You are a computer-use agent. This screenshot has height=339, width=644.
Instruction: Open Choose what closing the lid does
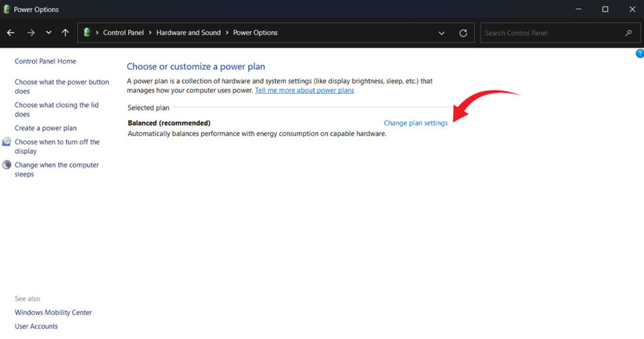click(x=57, y=109)
